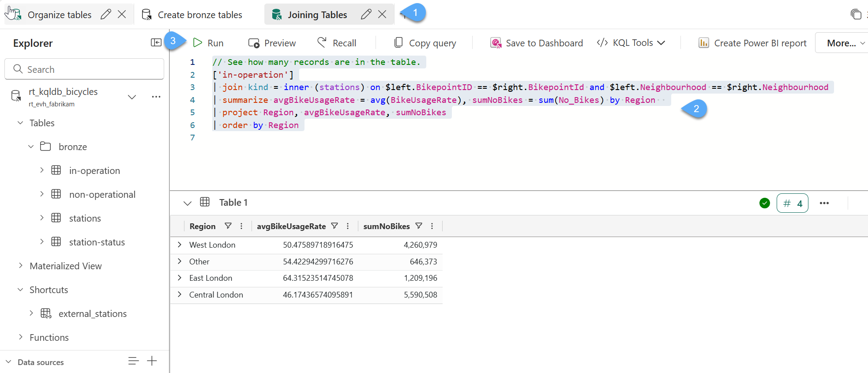Open the rt_kqldb_bicycles database dropdown
Image resolution: width=868 pixels, height=373 pixels.
[132, 97]
